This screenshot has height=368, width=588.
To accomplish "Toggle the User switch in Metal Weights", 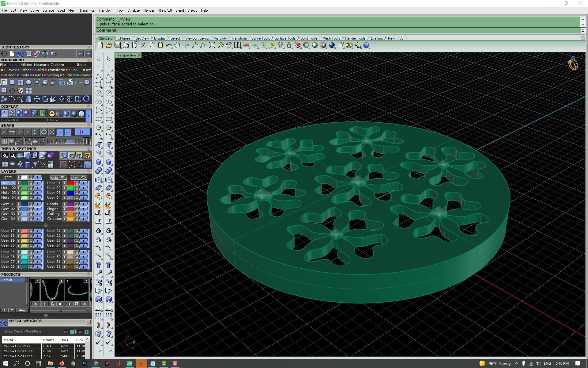I will pos(82,332).
